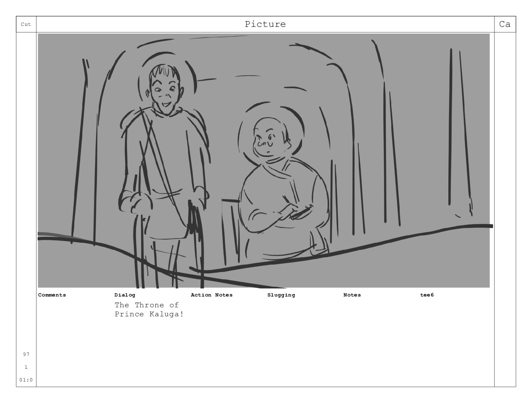This screenshot has width=532, height=411.
Task: Click the duration value '01:0'
Action: tap(26, 380)
